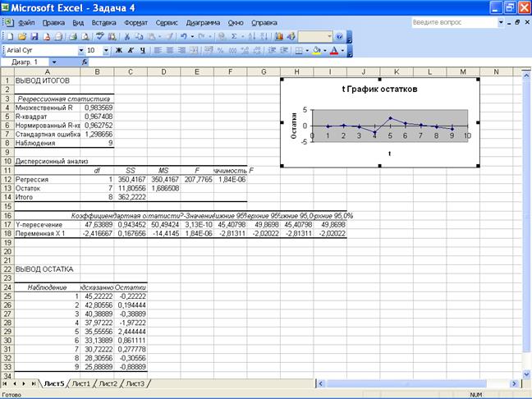Switch to the Лист1 sheet tab
Screen dimensions: 532x399
pos(80,383)
